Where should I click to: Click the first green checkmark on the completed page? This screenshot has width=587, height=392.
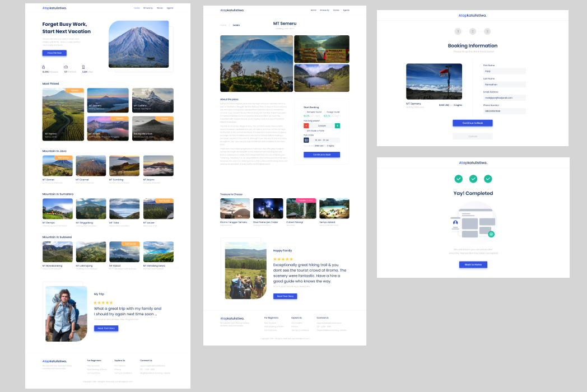[458, 179]
